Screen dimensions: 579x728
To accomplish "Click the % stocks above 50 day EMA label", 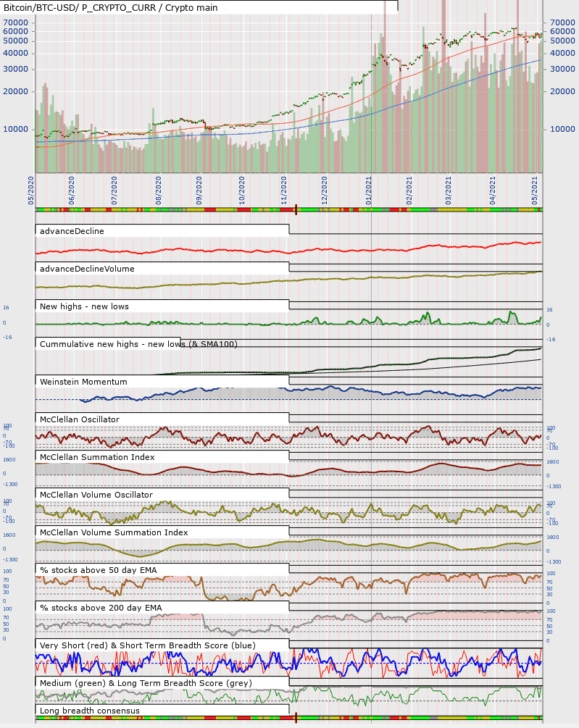I will click(99, 570).
